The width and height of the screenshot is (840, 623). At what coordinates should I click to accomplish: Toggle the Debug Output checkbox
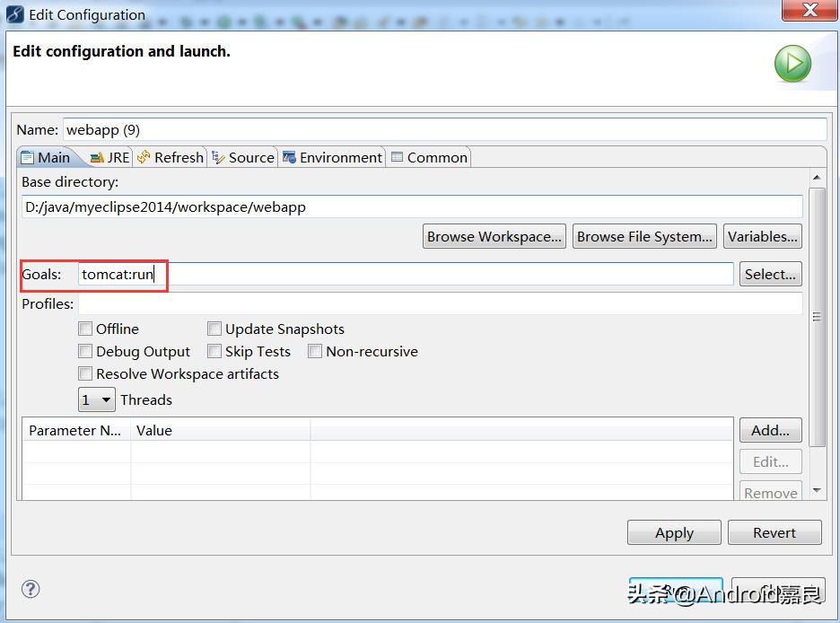[x=86, y=352]
